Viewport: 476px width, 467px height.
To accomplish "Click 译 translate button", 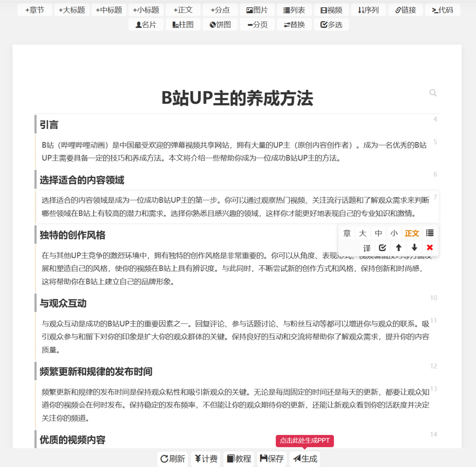I will pos(367,248).
